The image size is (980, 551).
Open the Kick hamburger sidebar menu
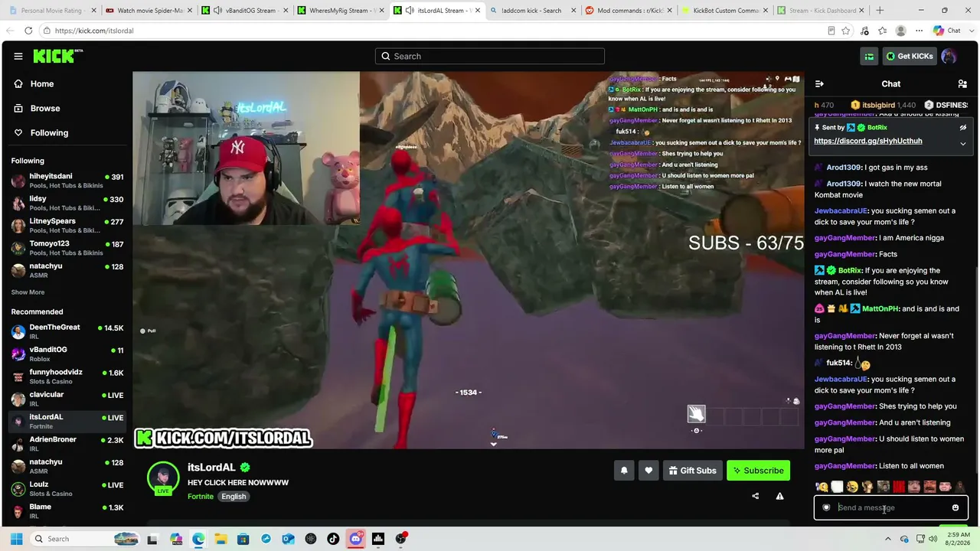[x=18, y=56]
